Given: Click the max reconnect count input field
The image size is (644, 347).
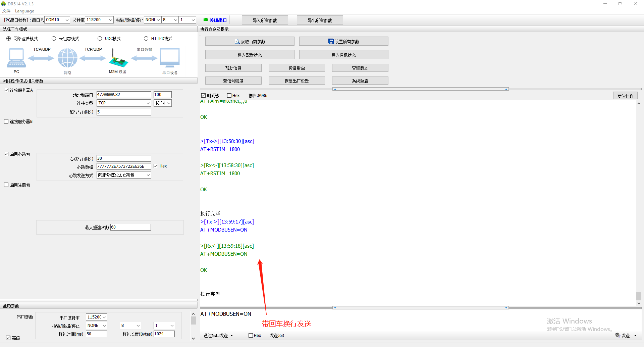Looking at the screenshot, I should (x=130, y=228).
